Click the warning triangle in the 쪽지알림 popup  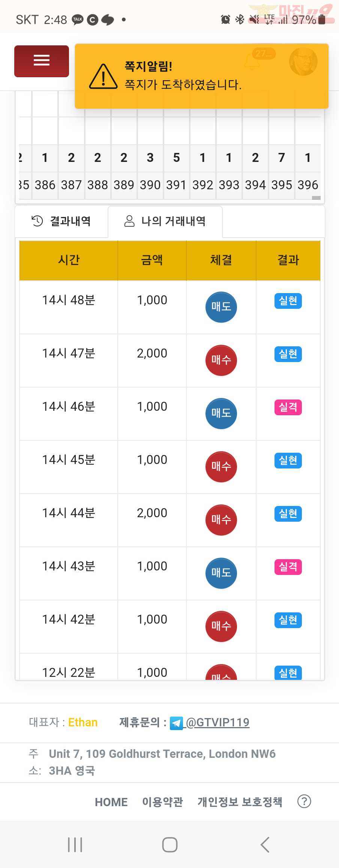[103, 76]
